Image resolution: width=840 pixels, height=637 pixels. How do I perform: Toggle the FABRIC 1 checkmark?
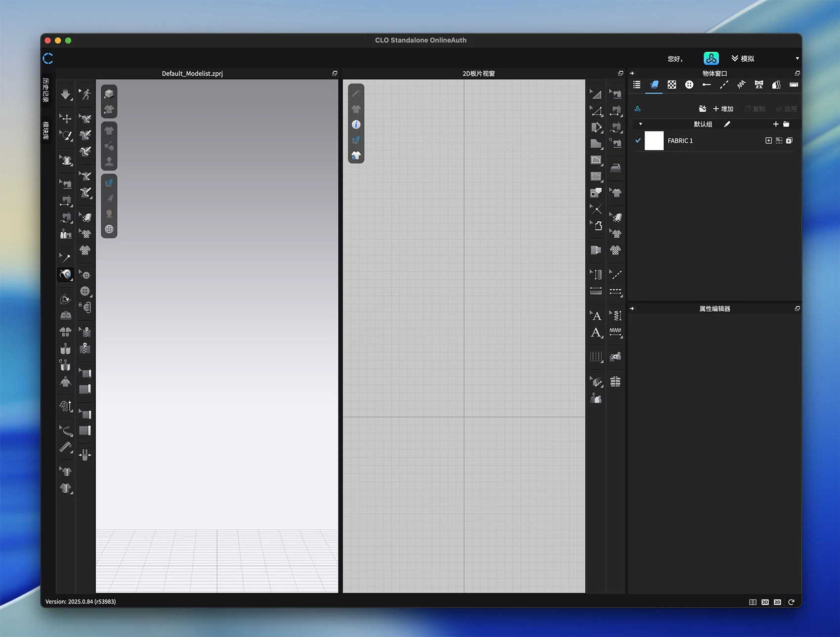[638, 141]
